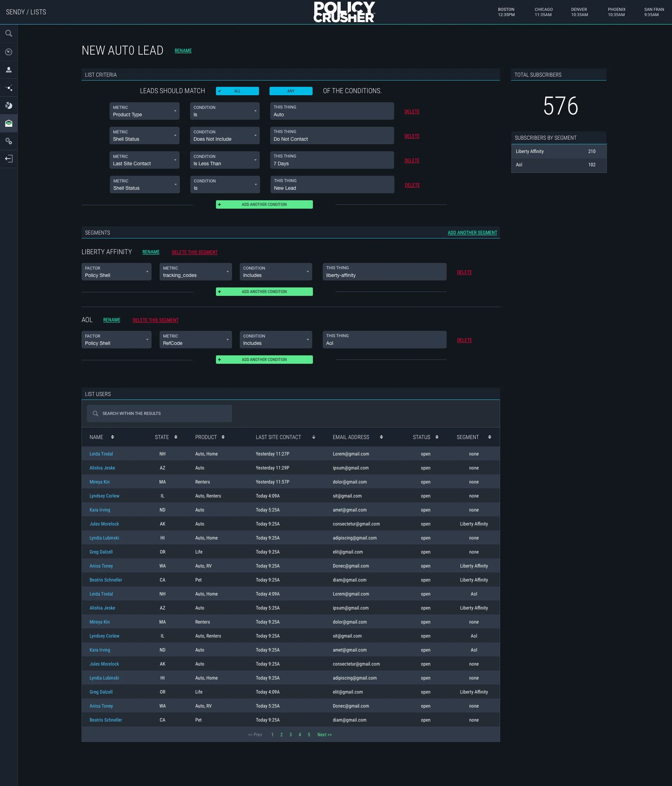This screenshot has width=672, height=786.
Task: Open the Contacts person icon in sidebar
Action: tap(9, 70)
